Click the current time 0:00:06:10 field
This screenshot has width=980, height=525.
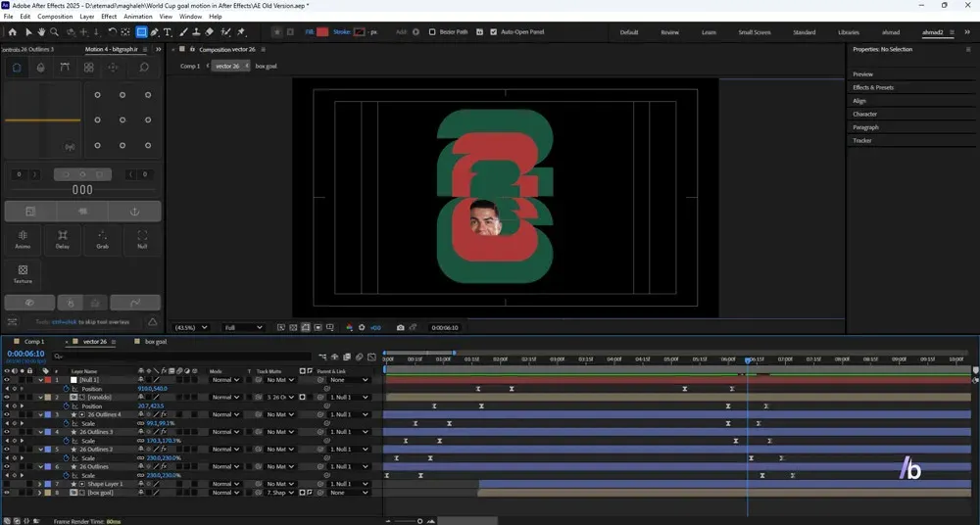click(x=25, y=354)
